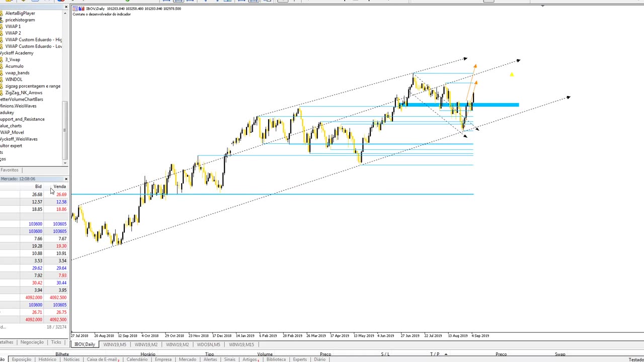Screen dimensions: 644x362
Task: Select the pricehistogram indicator icon
Action: 2,20
